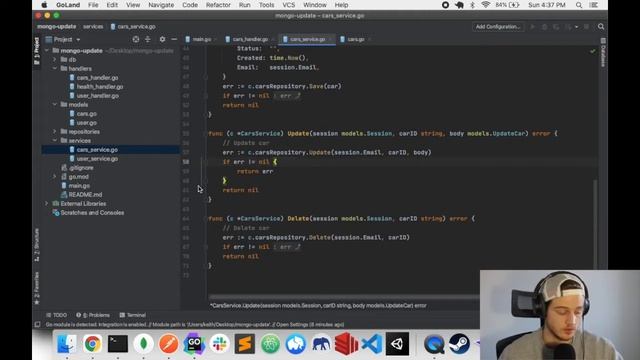The height and width of the screenshot is (360, 640).
Task: Open the Structure tool window stripe
Action: (37, 244)
